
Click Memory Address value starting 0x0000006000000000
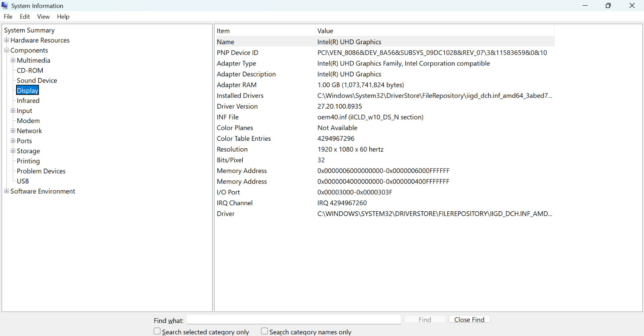[x=384, y=171]
